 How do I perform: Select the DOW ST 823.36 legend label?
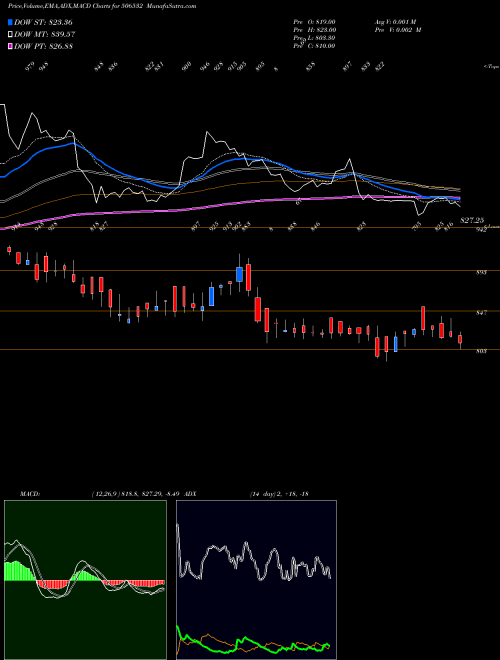pyautogui.click(x=43, y=22)
